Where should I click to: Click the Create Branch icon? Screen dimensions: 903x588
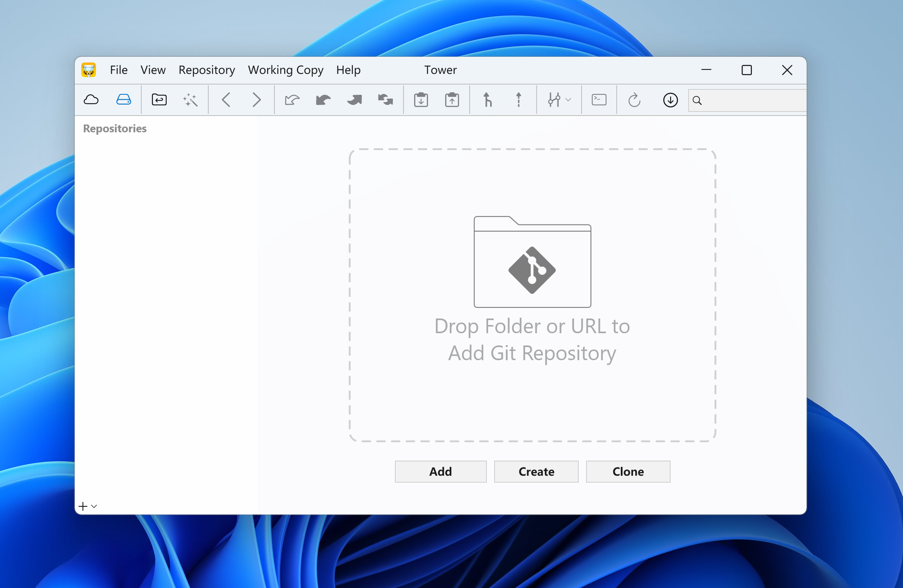[487, 100]
